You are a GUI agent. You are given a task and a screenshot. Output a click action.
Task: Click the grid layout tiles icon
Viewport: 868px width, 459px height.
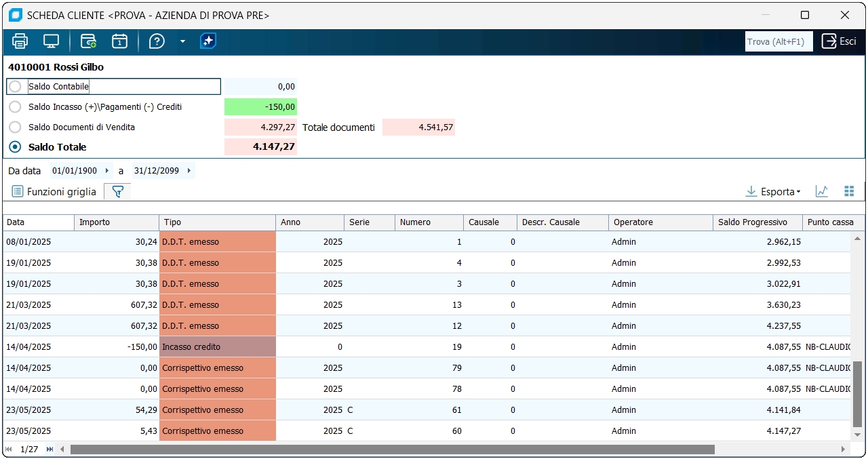coord(849,192)
